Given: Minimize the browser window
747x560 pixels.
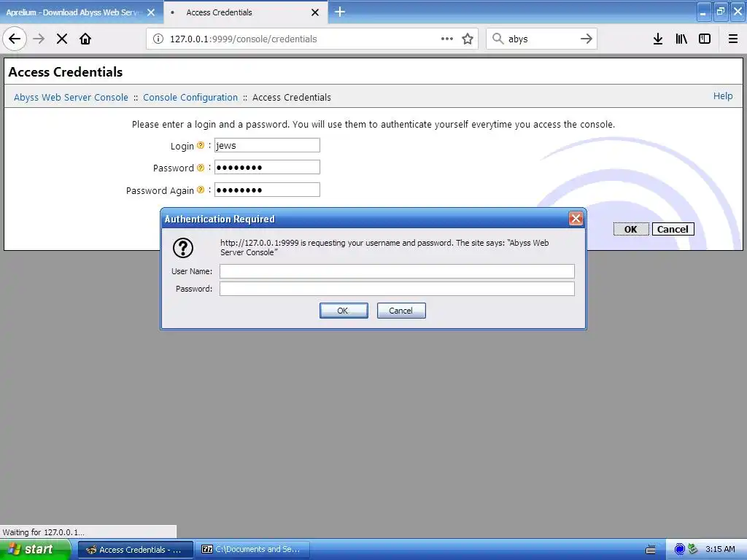Looking at the screenshot, I should click(x=703, y=12).
